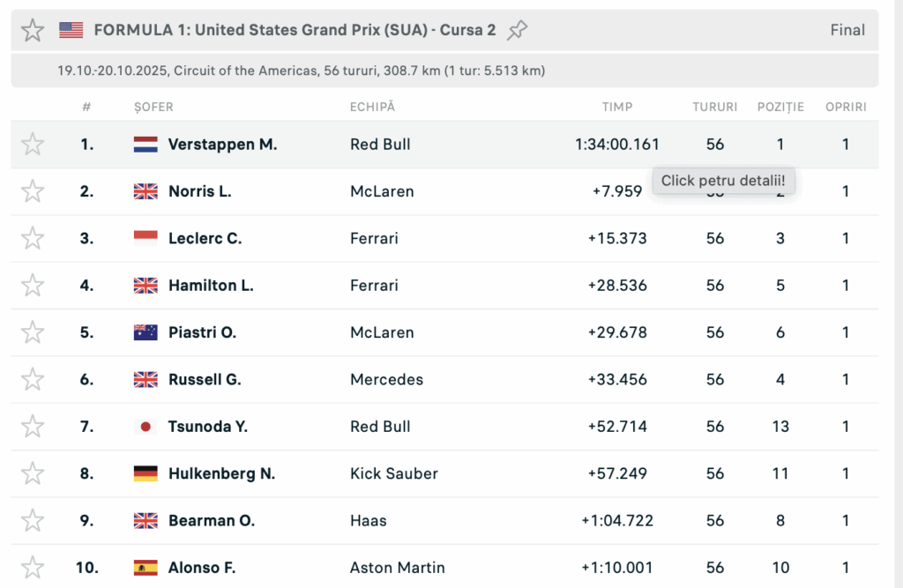This screenshot has height=588, width=903.
Task: Click the TURURI column header
Action: (714, 107)
